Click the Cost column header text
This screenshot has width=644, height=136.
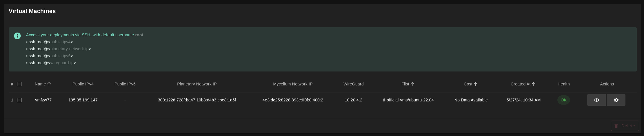468,84
